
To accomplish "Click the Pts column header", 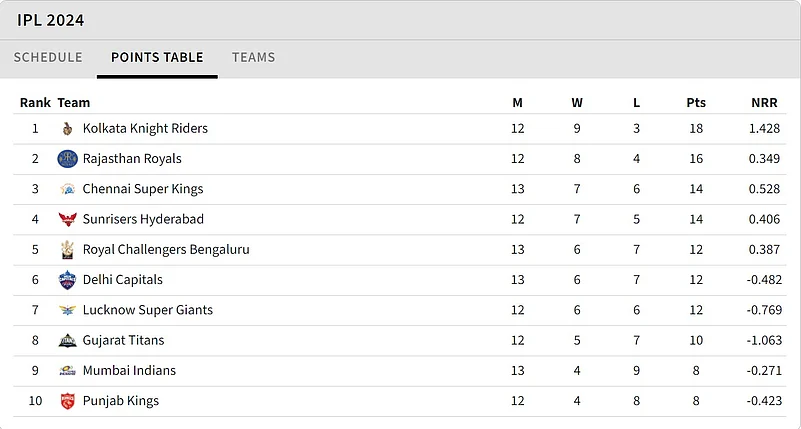I will point(696,103).
